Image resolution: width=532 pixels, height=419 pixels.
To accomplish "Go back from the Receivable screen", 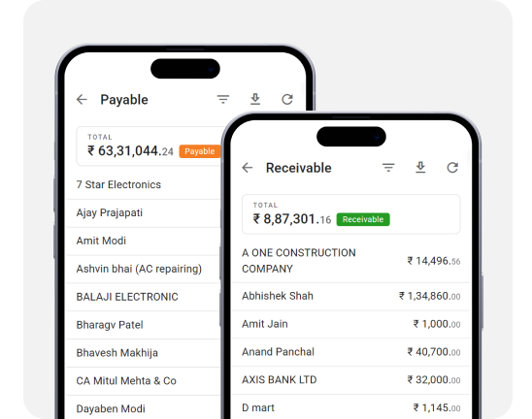I will [x=248, y=168].
